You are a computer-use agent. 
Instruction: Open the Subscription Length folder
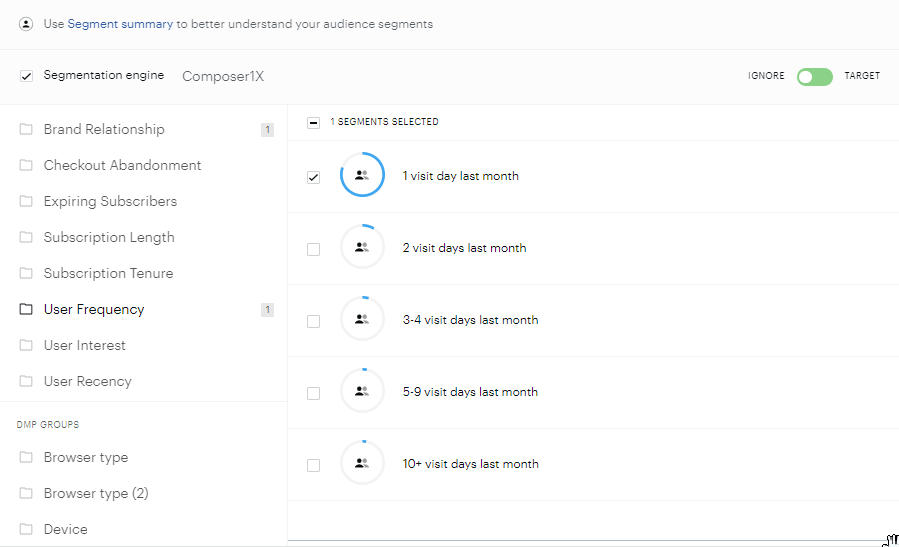click(109, 237)
